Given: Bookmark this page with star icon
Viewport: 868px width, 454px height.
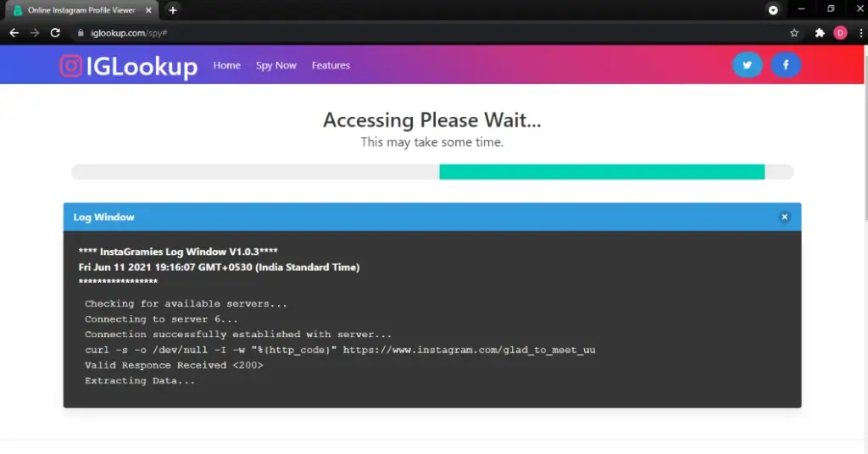Looking at the screenshot, I should pyautogui.click(x=794, y=33).
